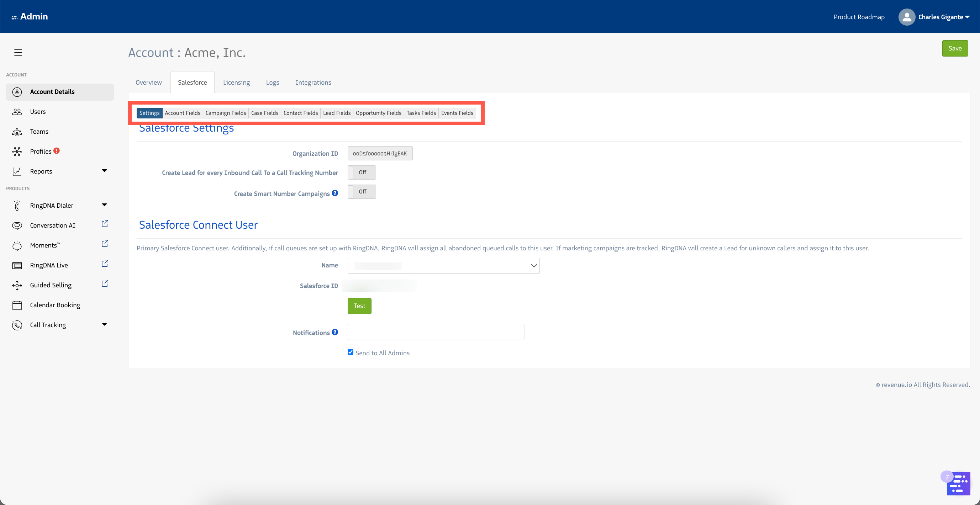Toggle the hamburger sidebar menu
This screenshot has height=505, width=980.
pyautogui.click(x=18, y=53)
